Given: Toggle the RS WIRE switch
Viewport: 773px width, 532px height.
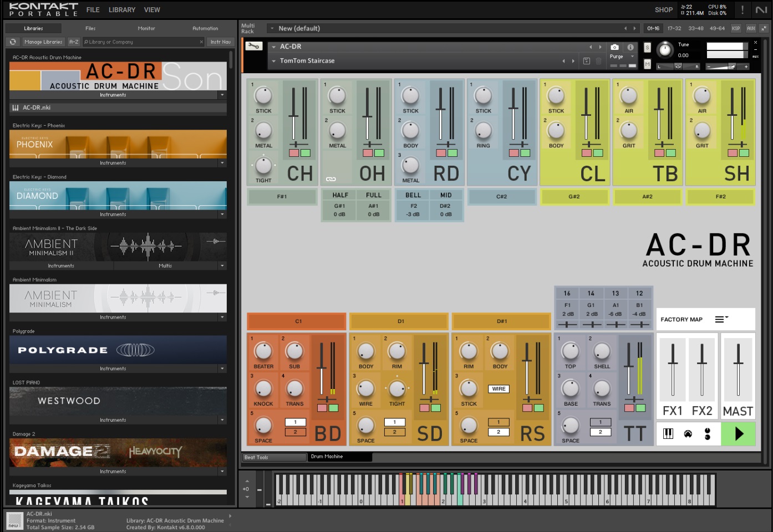Looking at the screenshot, I should pyautogui.click(x=499, y=389).
